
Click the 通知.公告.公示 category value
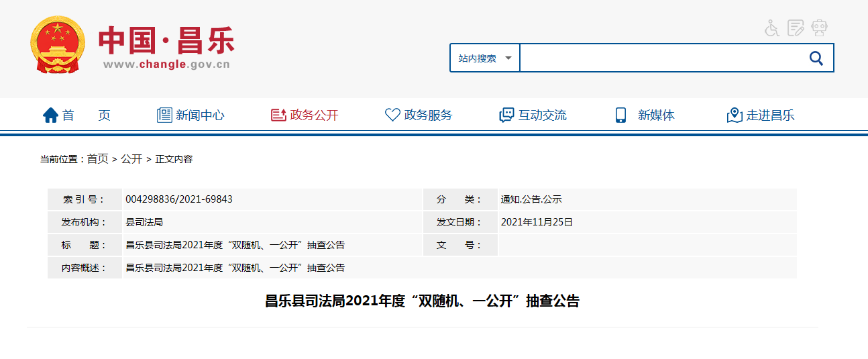531,199
